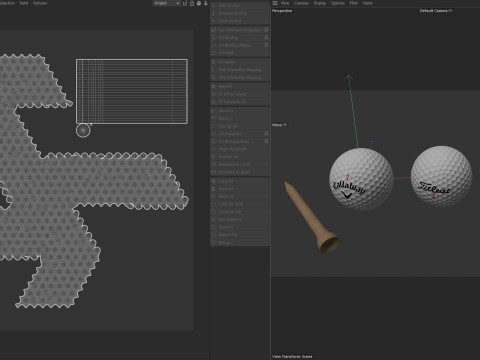
Task: Click Store UV
Action: (240, 227)
